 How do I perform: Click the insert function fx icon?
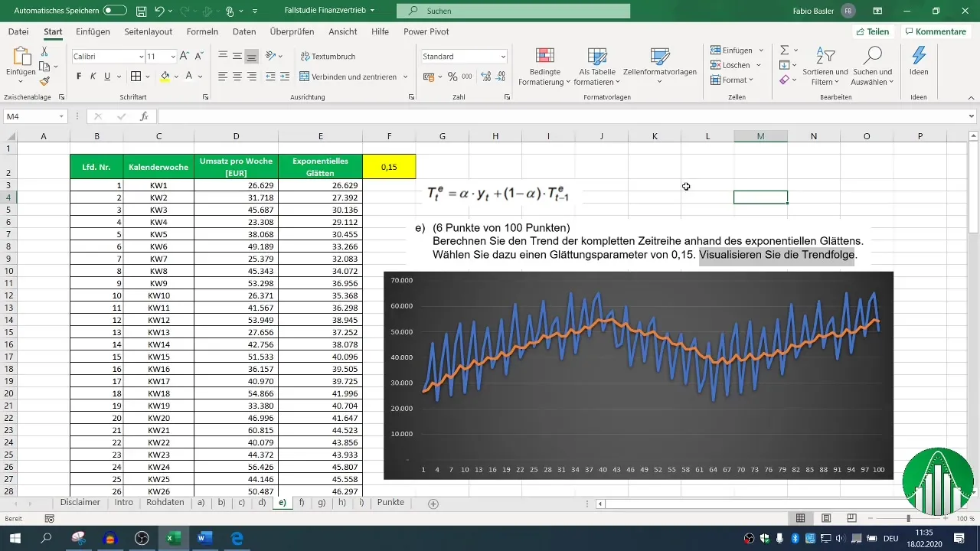[144, 116]
